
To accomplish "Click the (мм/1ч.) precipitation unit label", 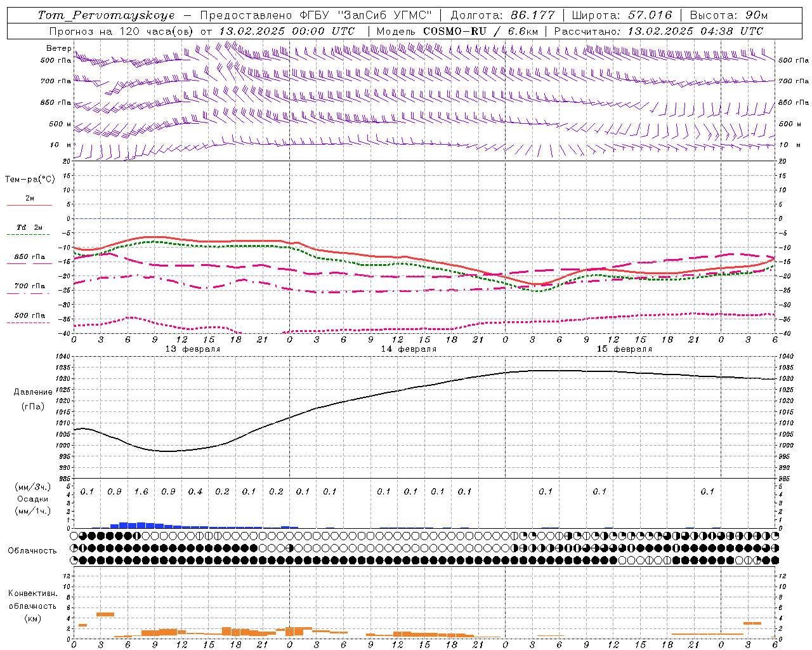I will [x=33, y=511].
